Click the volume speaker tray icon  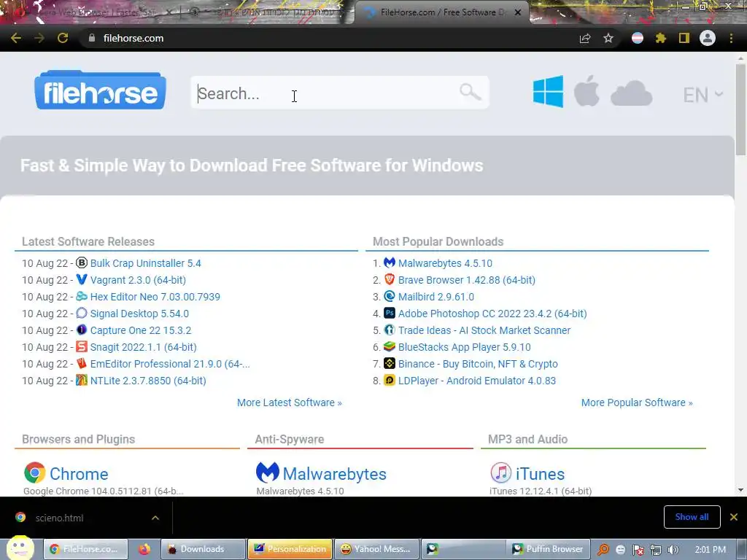click(x=673, y=550)
